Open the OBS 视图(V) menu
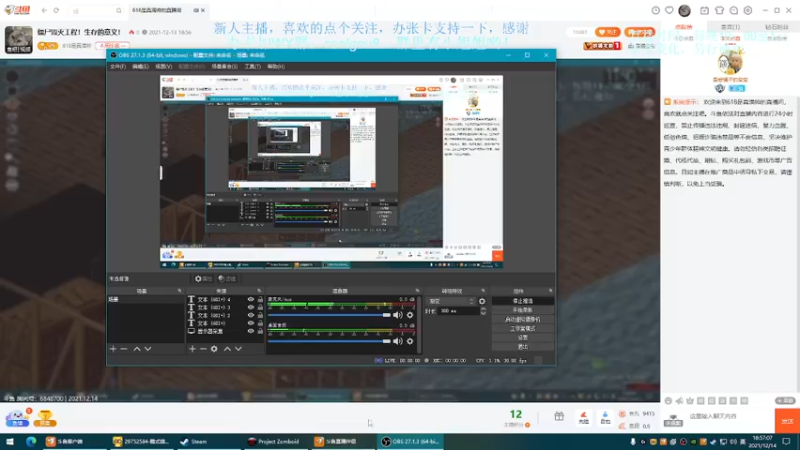This screenshot has width=800, height=450. [163, 66]
